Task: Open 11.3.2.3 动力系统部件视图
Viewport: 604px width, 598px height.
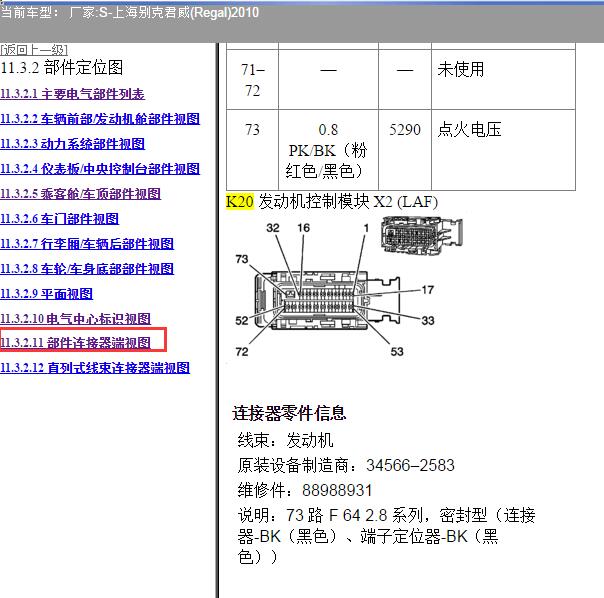Action: (72, 144)
